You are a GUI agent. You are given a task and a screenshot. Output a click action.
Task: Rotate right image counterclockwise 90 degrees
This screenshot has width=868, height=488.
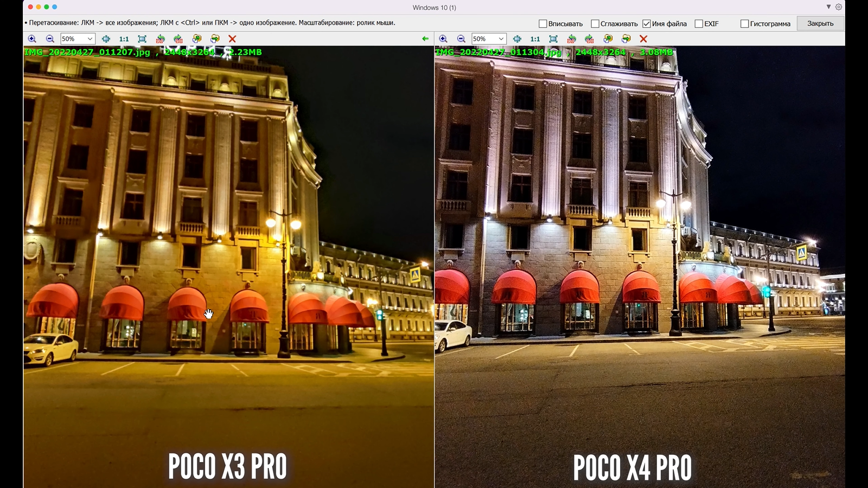click(x=571, y=39)
